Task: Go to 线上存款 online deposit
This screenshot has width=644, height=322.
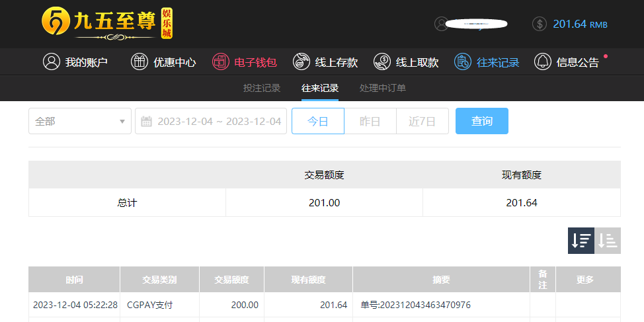Action: 337,62
